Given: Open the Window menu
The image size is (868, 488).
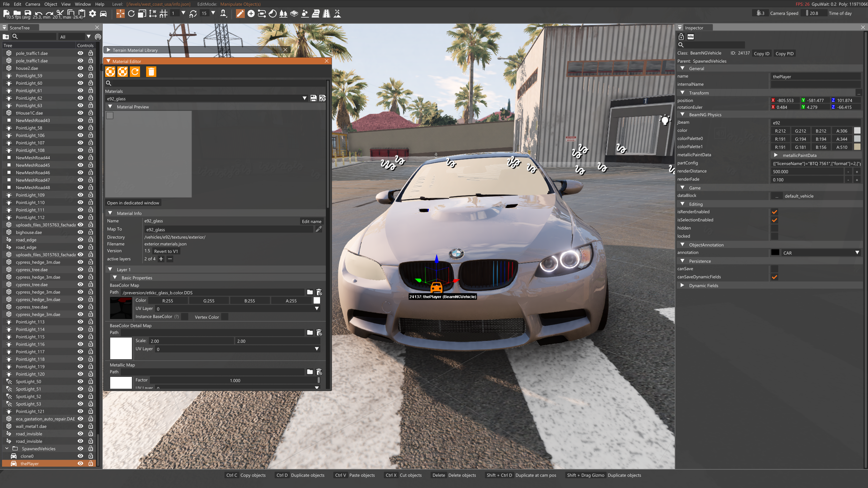Looking at the screenshot, I should point(83,4).
